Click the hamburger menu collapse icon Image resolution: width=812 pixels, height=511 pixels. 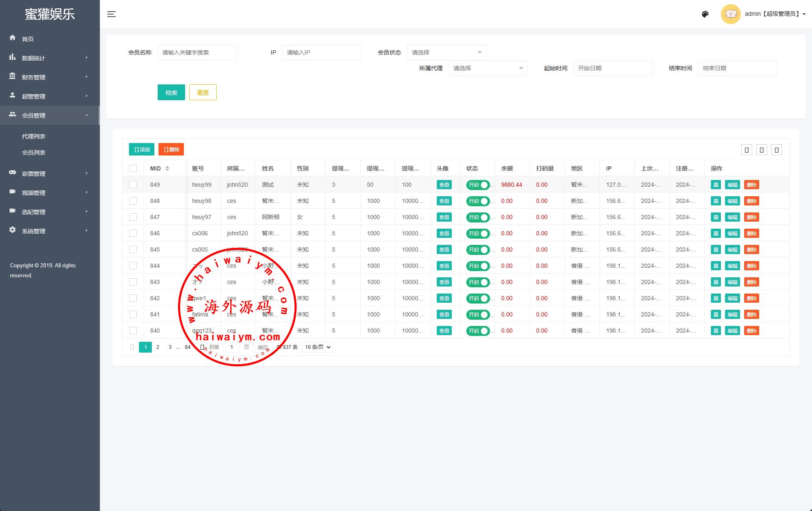coord(111,14)
